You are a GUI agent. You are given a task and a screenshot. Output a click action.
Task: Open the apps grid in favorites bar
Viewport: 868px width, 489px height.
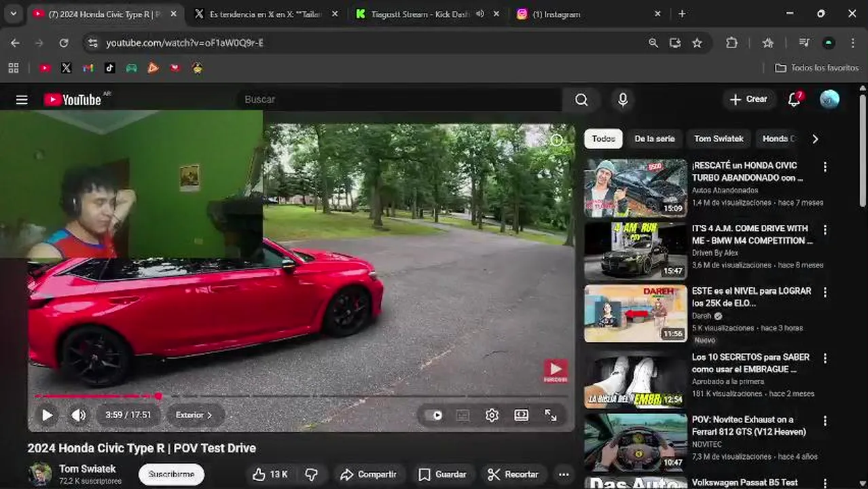click(x=13, y=68)
